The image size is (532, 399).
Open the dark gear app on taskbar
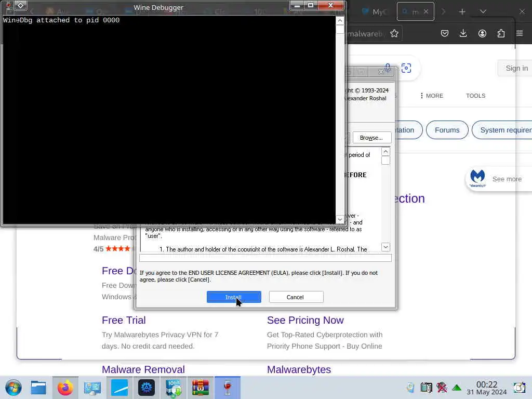146,388
